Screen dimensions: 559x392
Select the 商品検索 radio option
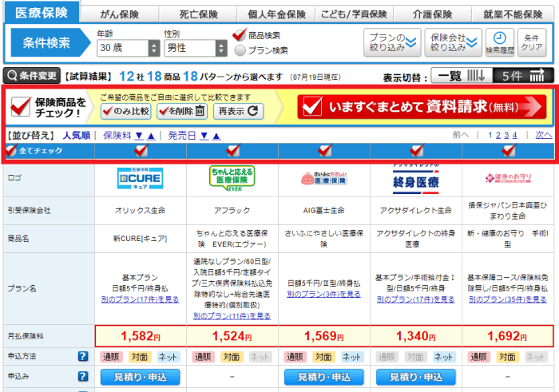click(240, 35)
